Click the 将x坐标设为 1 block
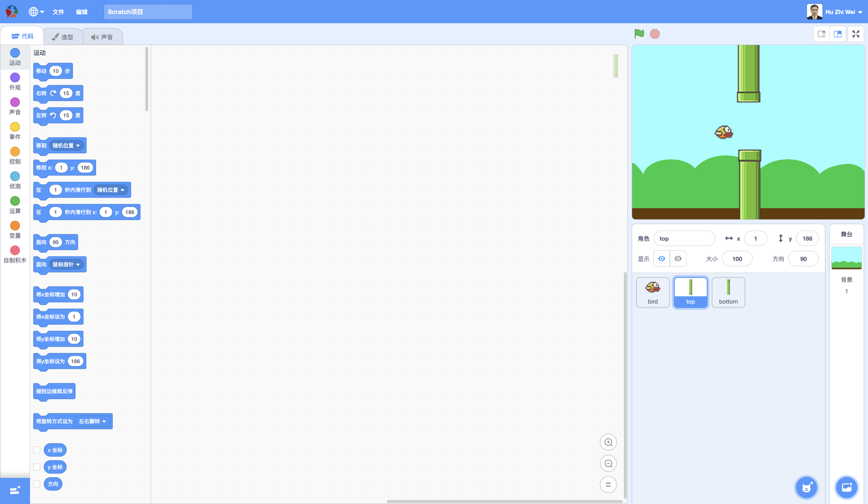This screenshot has width=868, height=504. pyautogui.click(x=58, y=317)
